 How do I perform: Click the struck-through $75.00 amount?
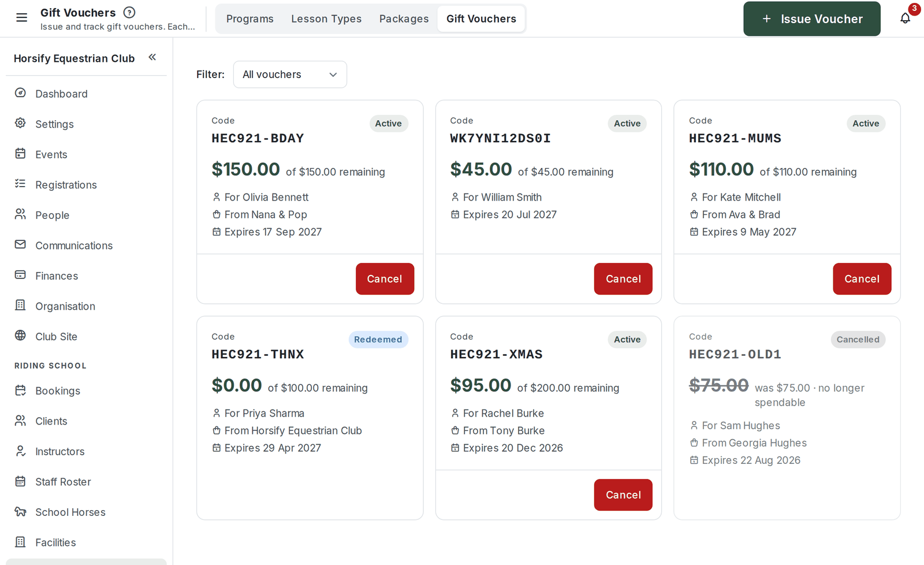coord(718,385)
